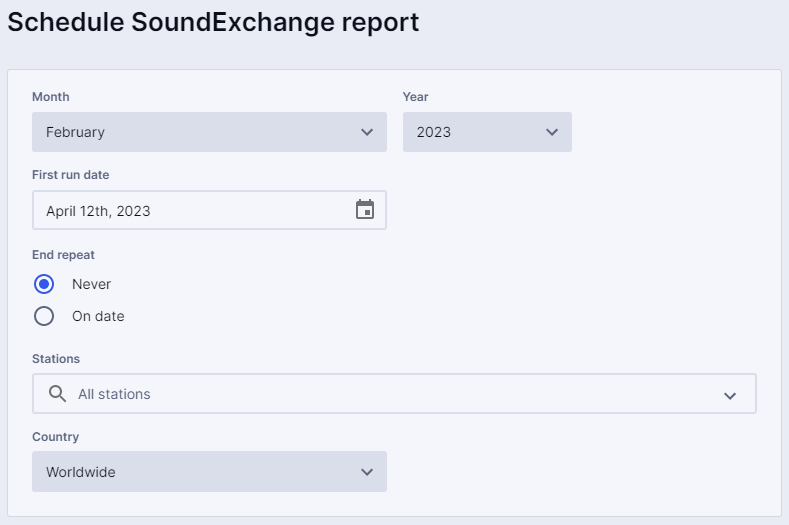Open the Year dropdown showing 2023
789x525 pixels.
pos(475,132)
